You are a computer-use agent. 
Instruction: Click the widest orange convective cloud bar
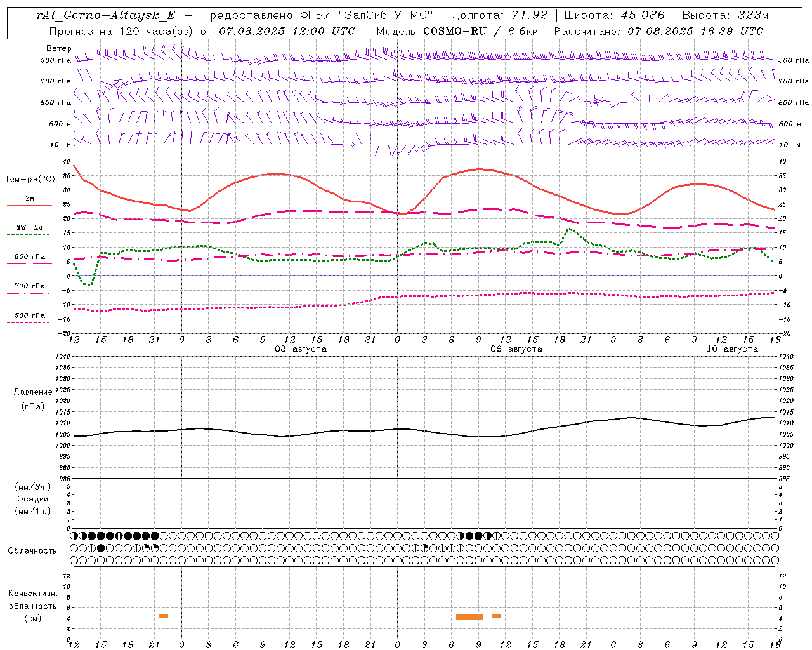[x=469, y=617]
